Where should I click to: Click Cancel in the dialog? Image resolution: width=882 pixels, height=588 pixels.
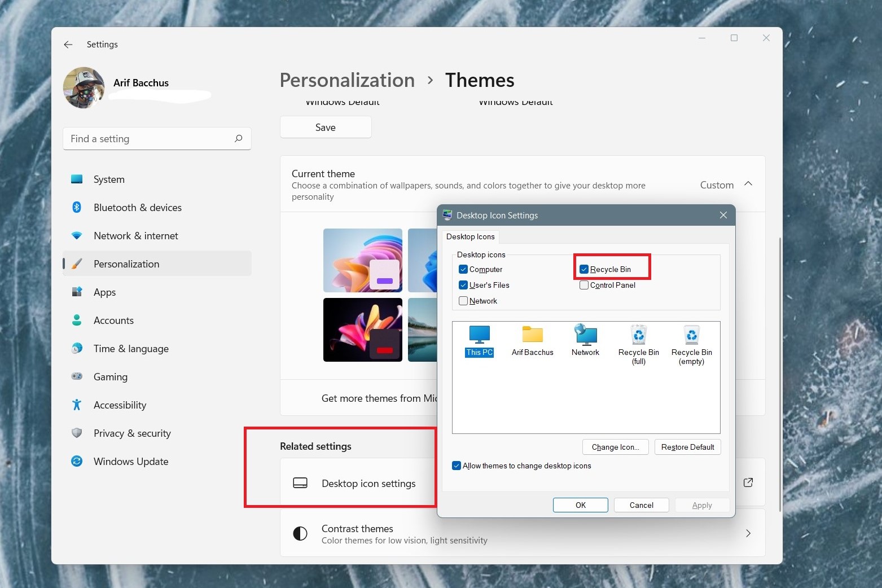pos(641,505)
